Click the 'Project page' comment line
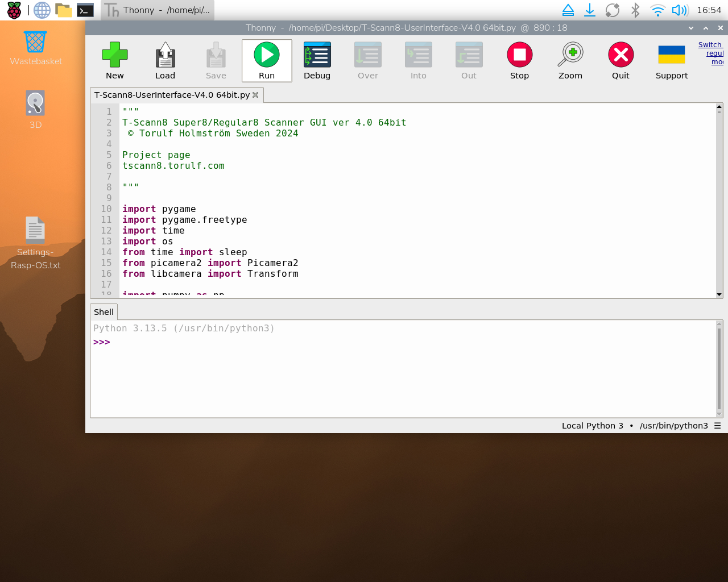Image resolution: width=728 pixels, height=582 pixels. [x=156, y=155]
